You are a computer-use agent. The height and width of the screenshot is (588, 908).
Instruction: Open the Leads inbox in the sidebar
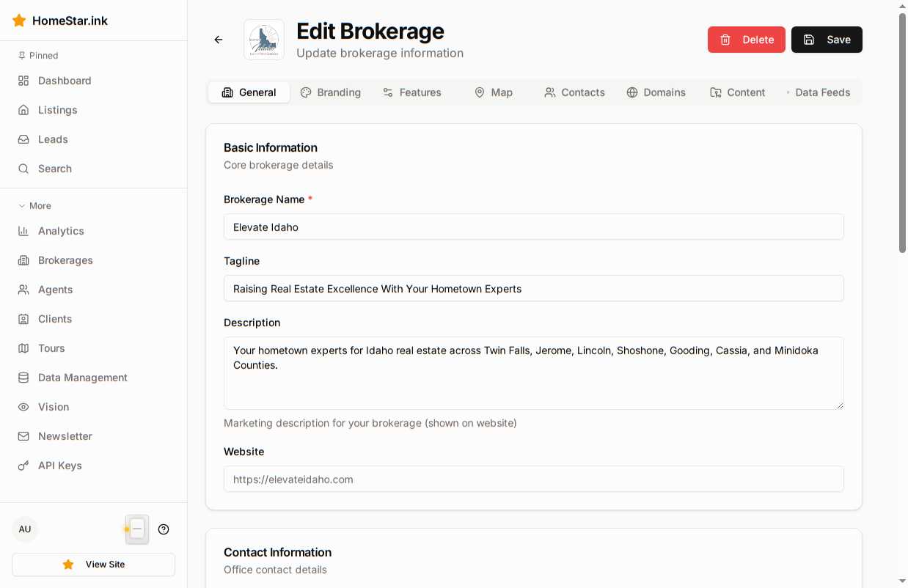point(53,139)
